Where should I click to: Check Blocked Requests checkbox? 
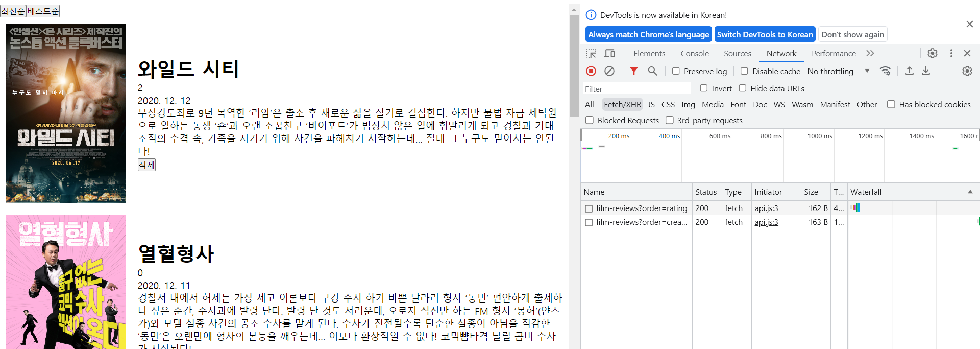coord(590,120)
